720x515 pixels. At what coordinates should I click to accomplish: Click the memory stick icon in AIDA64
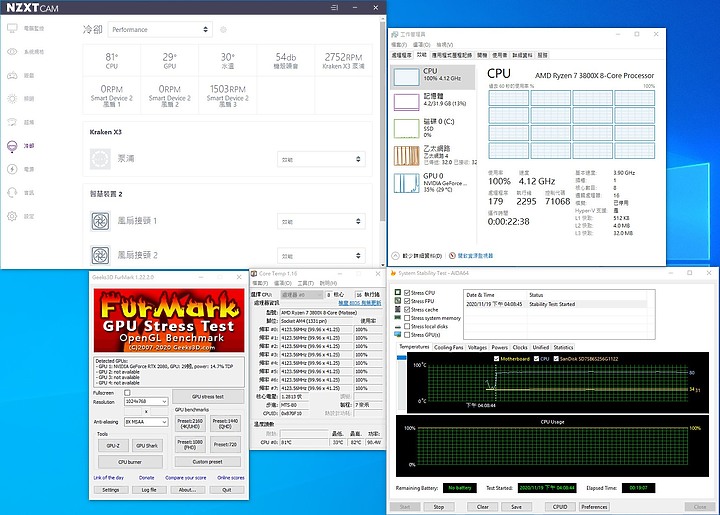(x=398, y=318)
